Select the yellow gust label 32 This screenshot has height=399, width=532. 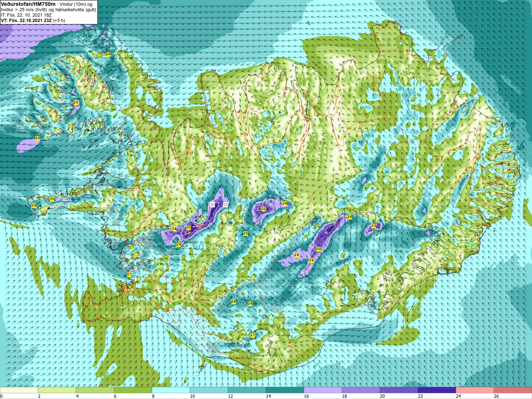click(263, 209)
